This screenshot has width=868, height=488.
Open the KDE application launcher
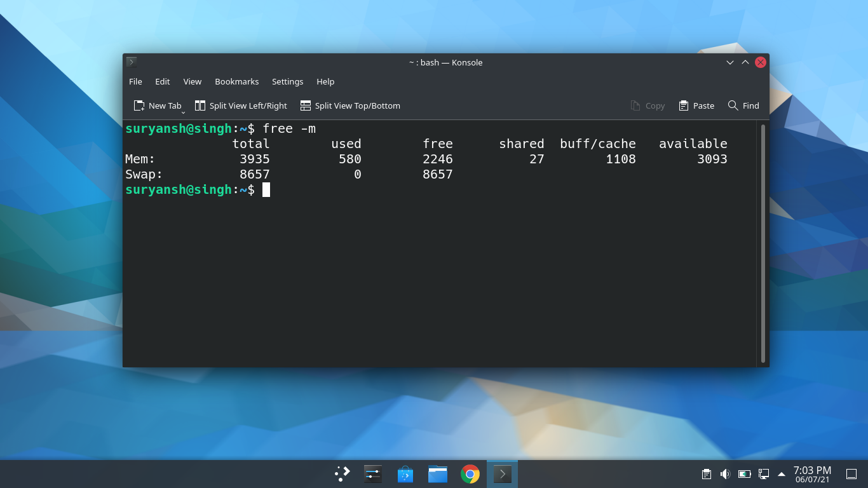click(342, 473)
